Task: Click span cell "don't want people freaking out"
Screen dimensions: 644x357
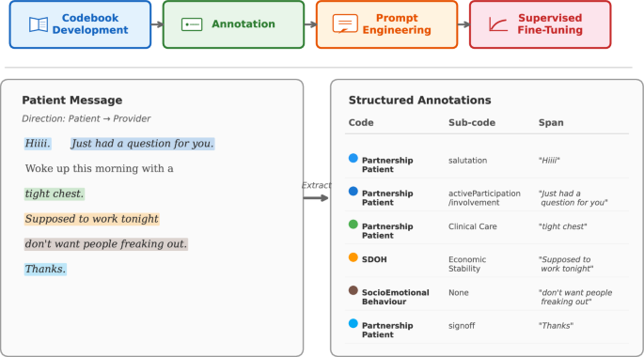Action: coord(575,297)
